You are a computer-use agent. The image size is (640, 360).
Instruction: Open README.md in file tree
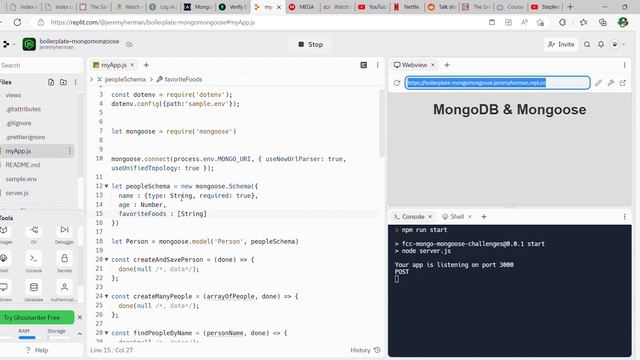(x=22, y=165)
